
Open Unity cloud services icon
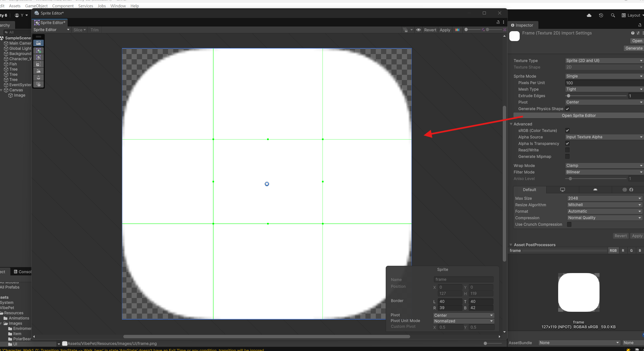[589, 15]
